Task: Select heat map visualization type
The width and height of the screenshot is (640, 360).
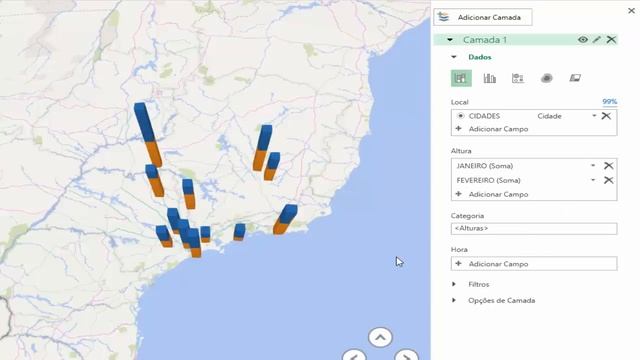Action: click(547, 78)
